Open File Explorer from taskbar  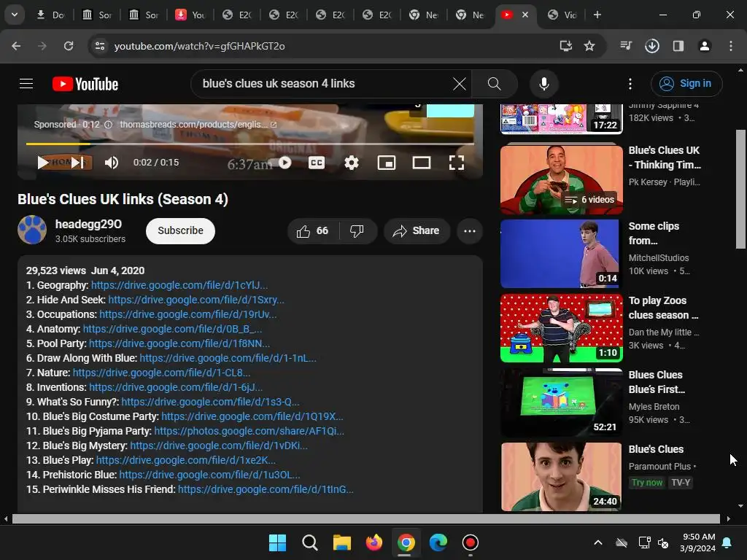[x=341, y=542]
